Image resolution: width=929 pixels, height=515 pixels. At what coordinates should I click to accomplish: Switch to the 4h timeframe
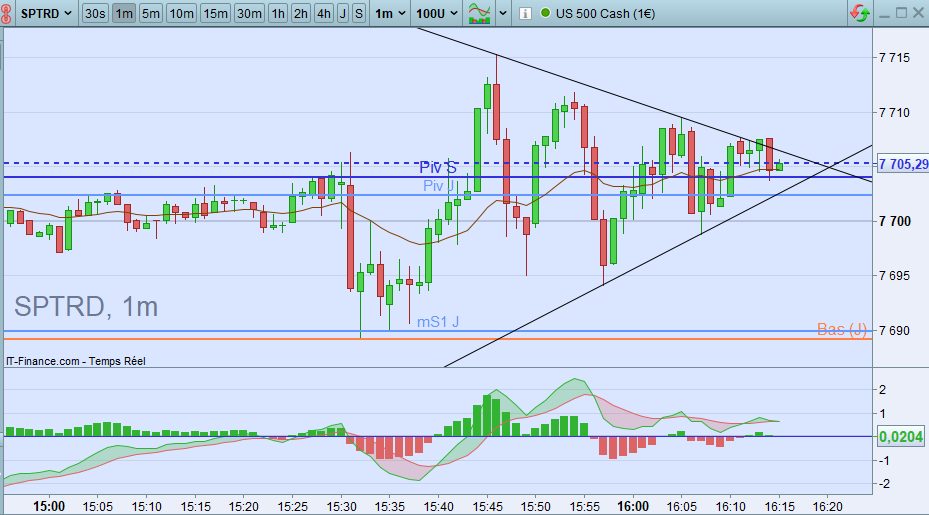tap(323, 13)
